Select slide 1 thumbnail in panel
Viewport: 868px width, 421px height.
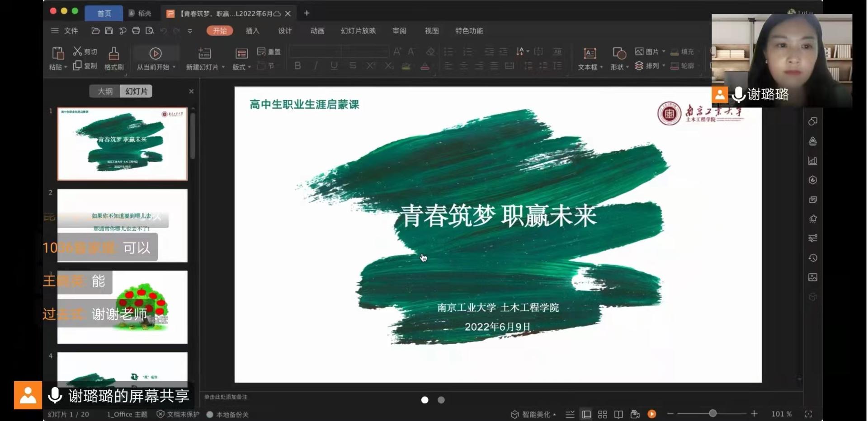[122, 144]
